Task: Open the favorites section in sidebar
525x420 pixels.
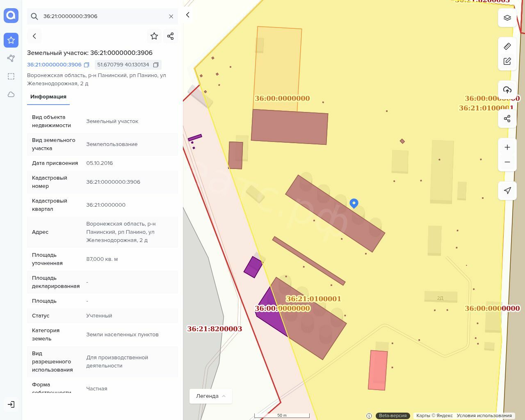Action: (x=11, y=40)
